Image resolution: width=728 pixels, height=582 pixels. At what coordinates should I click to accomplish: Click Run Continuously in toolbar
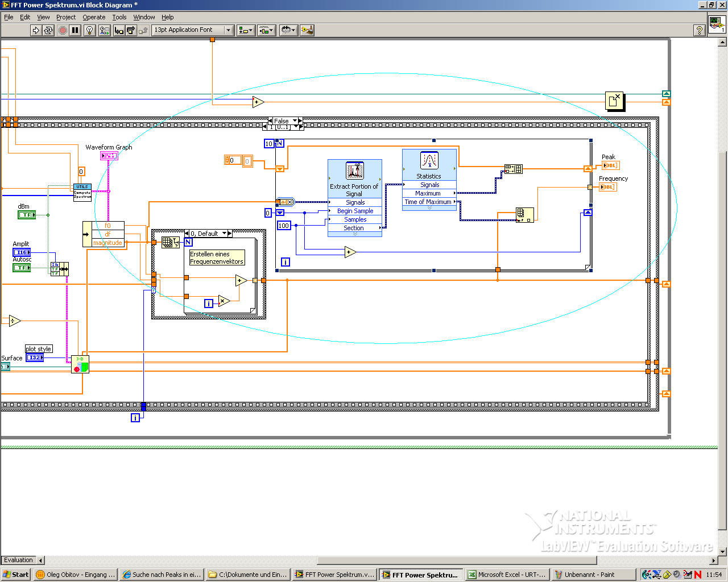[48, 30]
